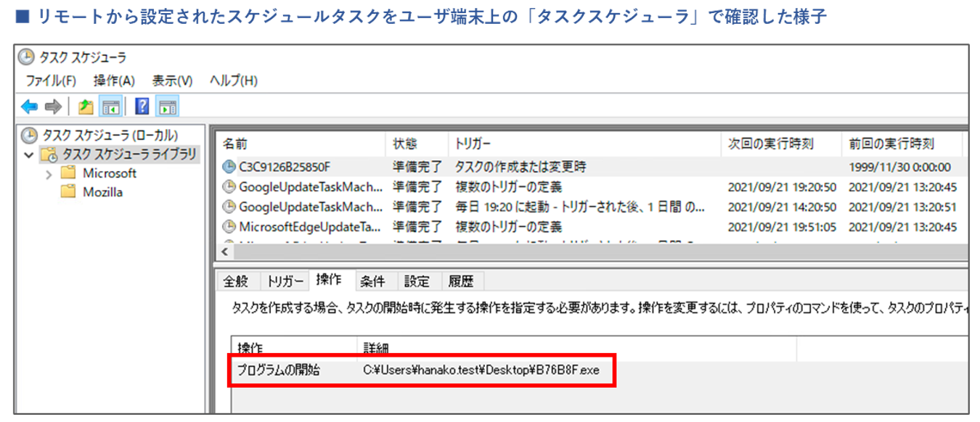
Task: Click the blue Back arrow in toolbar
Action: [x=29, y=107]
